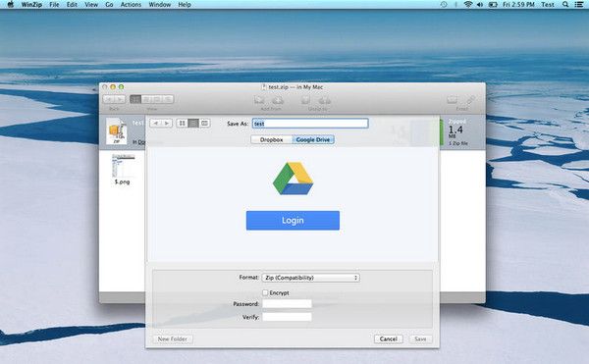Click the battery status icon
This screenshot has width=589, height=364.
(x=493, y=5)
